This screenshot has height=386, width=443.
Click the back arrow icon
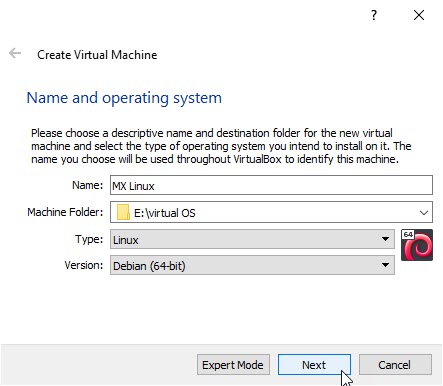15,53
